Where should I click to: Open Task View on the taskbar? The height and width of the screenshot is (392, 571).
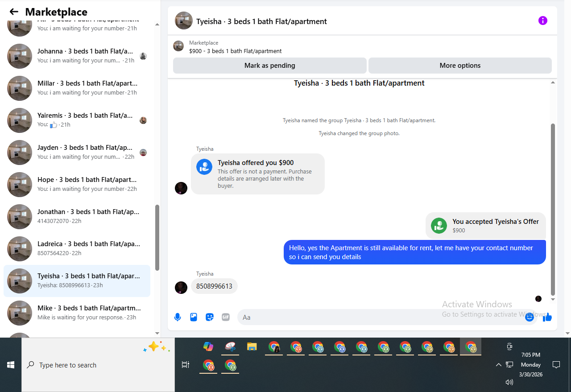click(186, 365)
